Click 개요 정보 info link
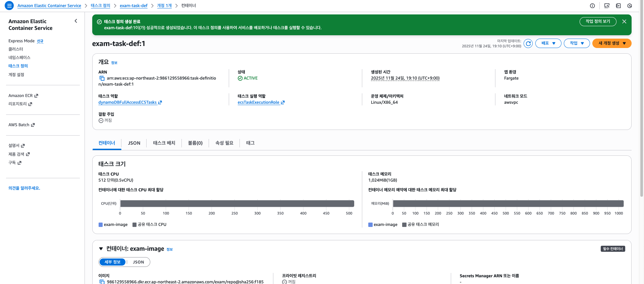This screenshot has height=284, width=644. pyautogui.click(x=114, y=63)
